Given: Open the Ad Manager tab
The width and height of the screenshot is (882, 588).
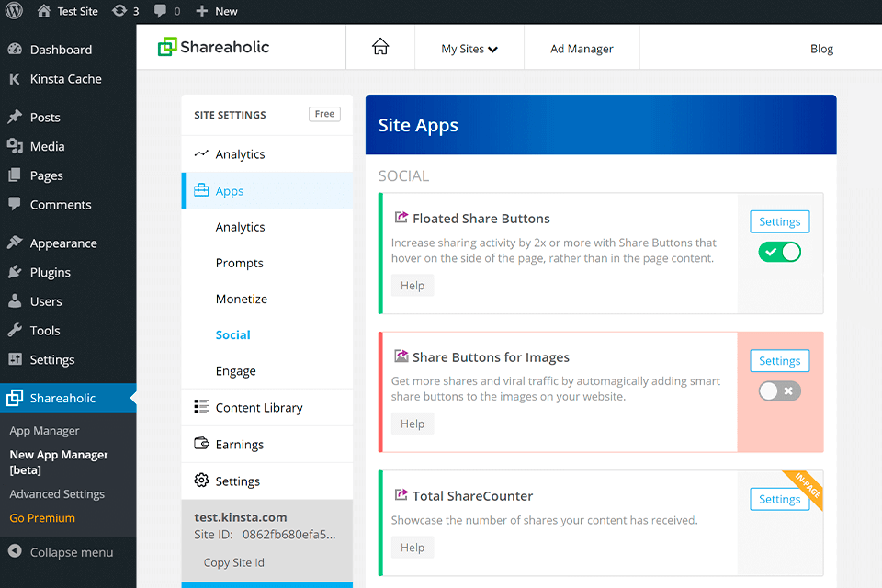Looking at the screenshot, I should tap(582, 49).
